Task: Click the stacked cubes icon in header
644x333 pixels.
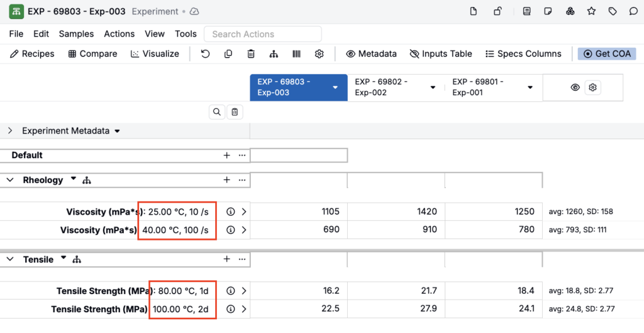Action: point(570,11)
